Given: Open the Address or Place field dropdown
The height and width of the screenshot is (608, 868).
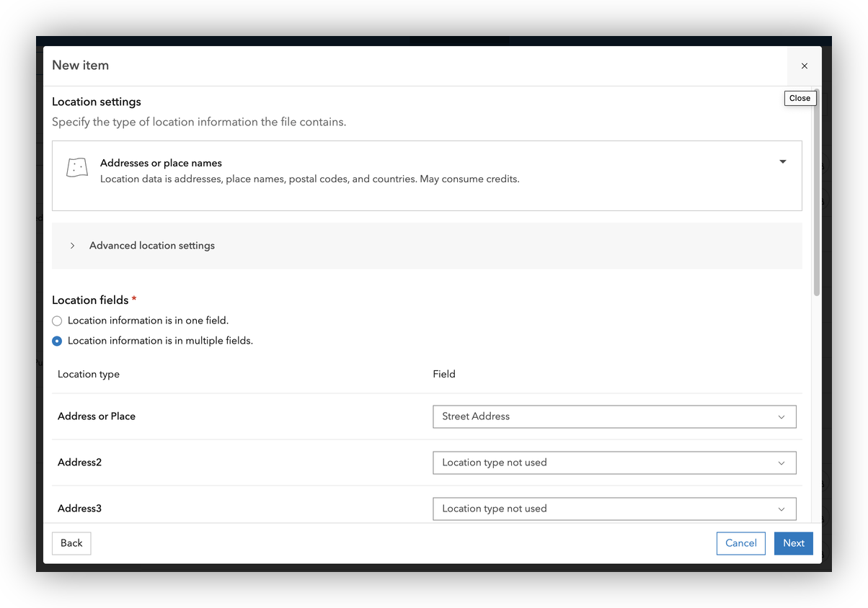Looking at the screenshot, I should pos(614,416).
